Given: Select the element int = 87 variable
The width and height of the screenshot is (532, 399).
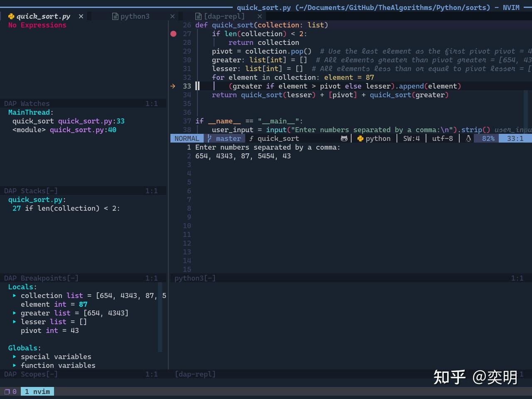Looking at the screenshot, I should pyautogui.click(x=54, y=304).
